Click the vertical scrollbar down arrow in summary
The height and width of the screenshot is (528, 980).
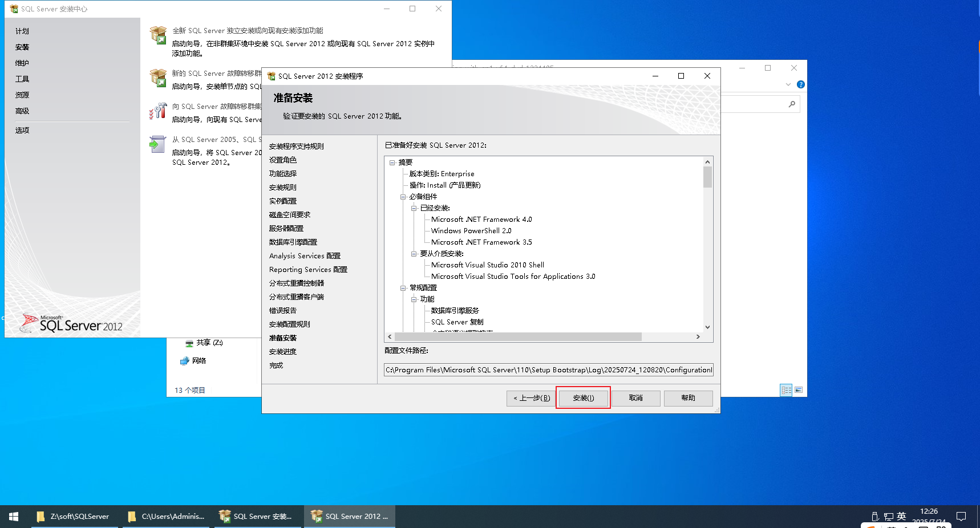click(707, 327)
